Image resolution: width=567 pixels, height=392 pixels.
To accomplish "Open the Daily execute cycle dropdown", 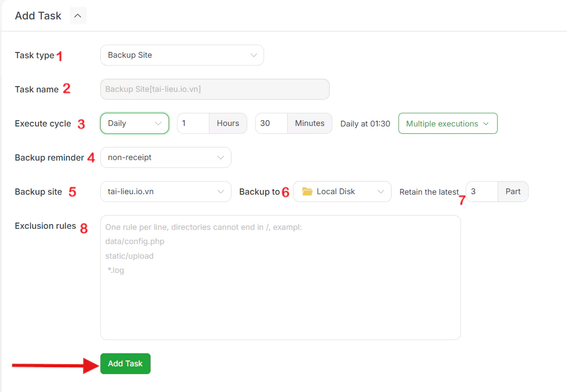I will [134, 123].
